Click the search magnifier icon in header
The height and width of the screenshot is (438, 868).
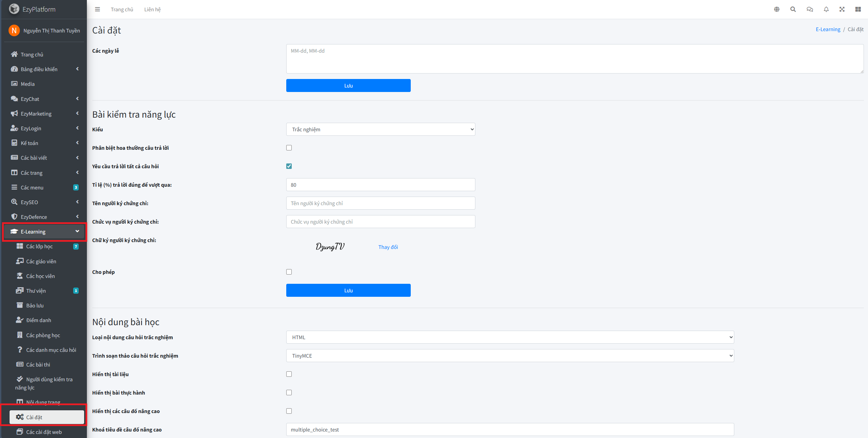(793, 9)
